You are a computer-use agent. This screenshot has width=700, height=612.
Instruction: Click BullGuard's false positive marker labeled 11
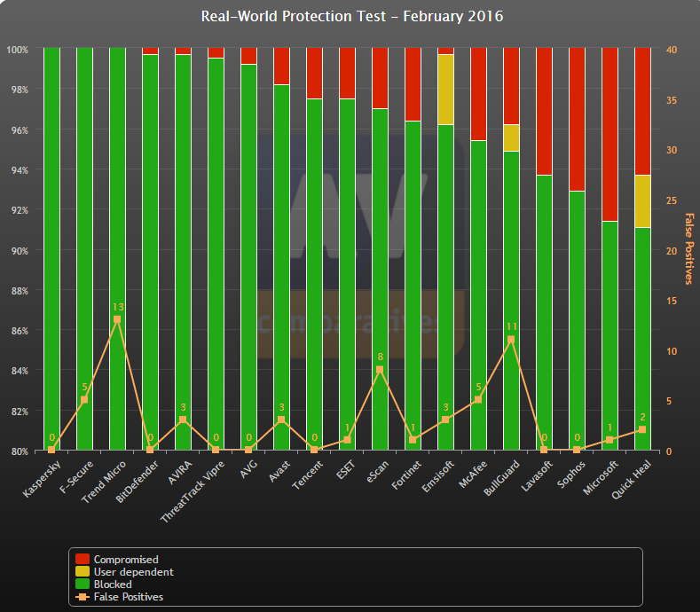tap(511, 340)
